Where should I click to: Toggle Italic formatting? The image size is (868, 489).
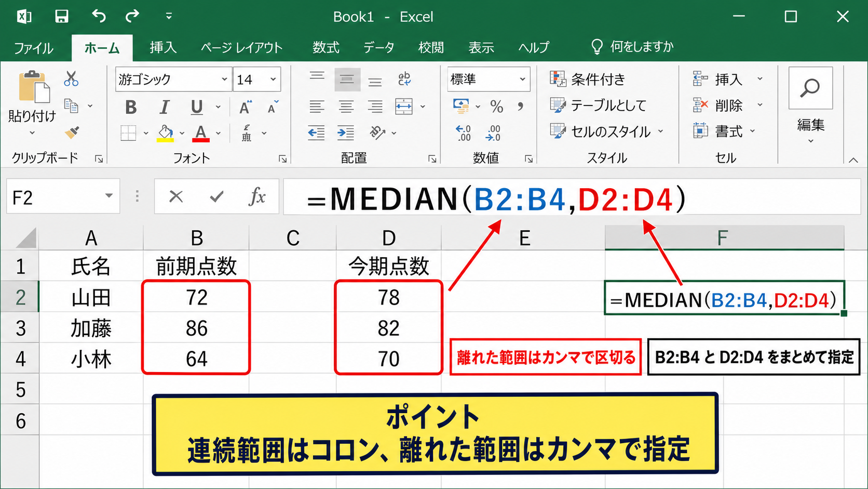164,107
